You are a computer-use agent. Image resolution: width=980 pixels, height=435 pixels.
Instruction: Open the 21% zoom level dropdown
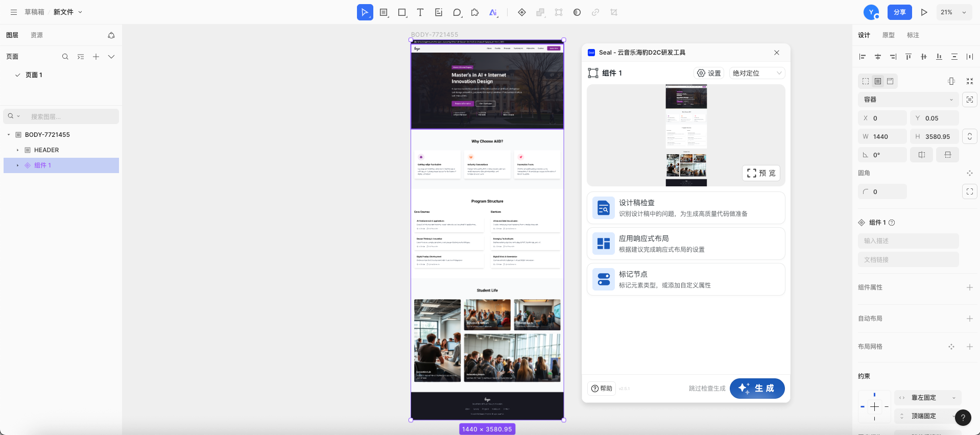pos(953,12)
